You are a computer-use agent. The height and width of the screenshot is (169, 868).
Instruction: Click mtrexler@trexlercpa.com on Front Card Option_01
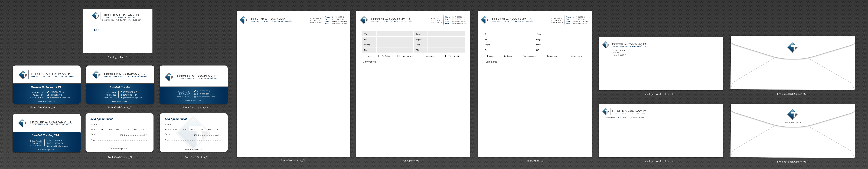(x=60, y=98)
